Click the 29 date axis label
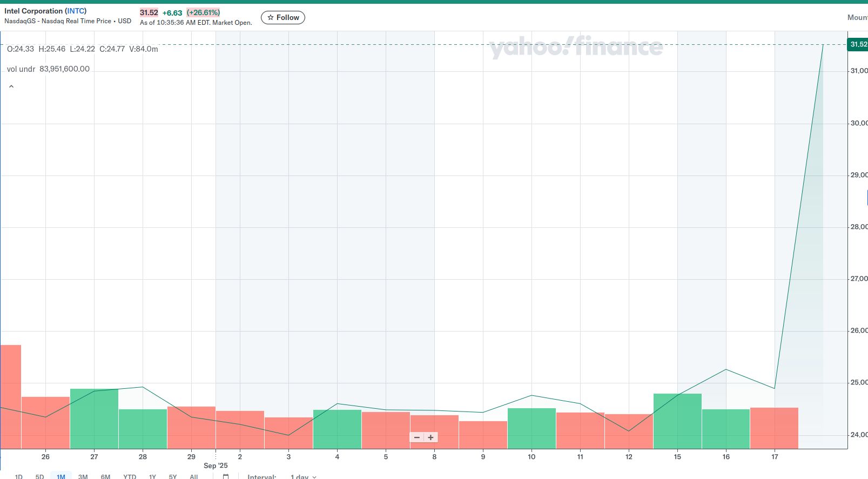Image resolution: width=868 pixels, height=479 pixels. click(191, 457)
